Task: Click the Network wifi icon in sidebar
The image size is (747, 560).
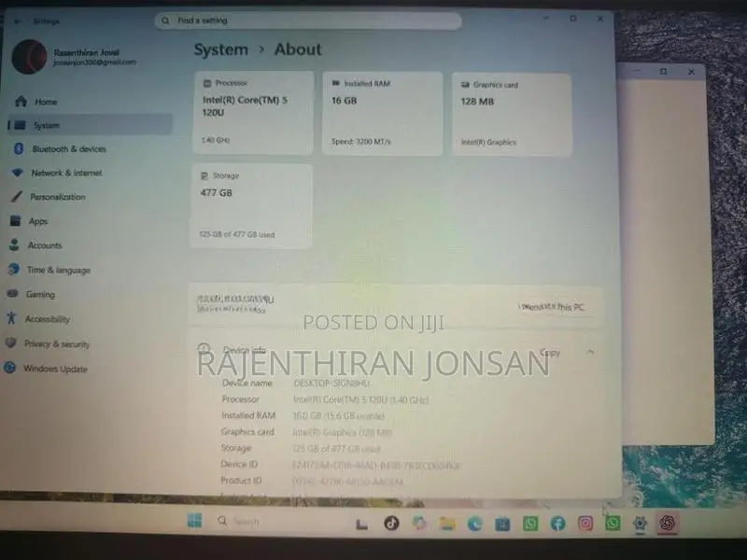Action: (18, 173)
